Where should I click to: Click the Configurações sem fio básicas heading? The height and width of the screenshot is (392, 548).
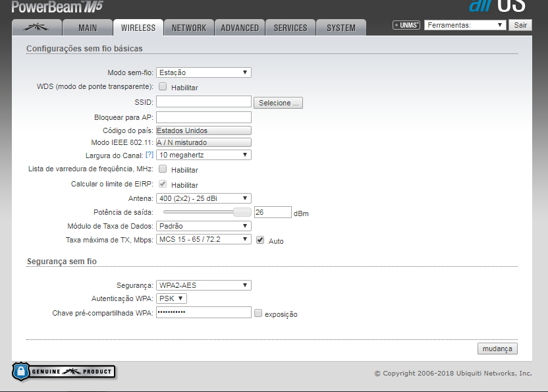[84, 49]
